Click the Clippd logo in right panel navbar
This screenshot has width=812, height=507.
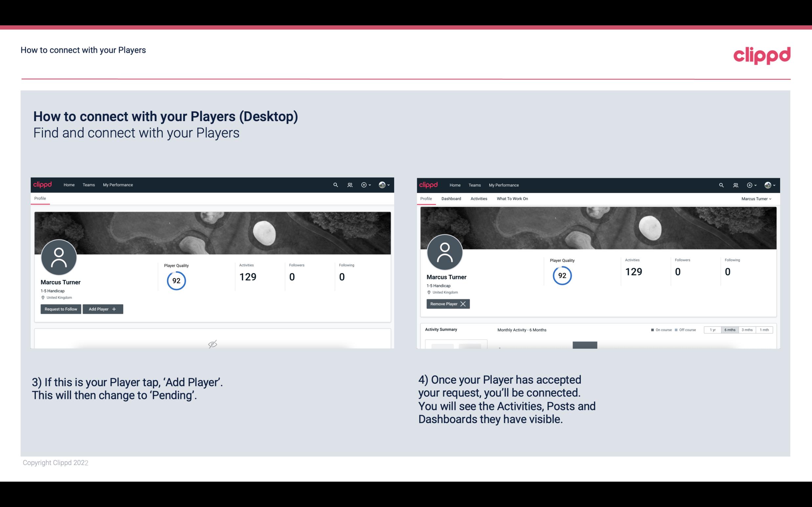click(x=428, y=184)
